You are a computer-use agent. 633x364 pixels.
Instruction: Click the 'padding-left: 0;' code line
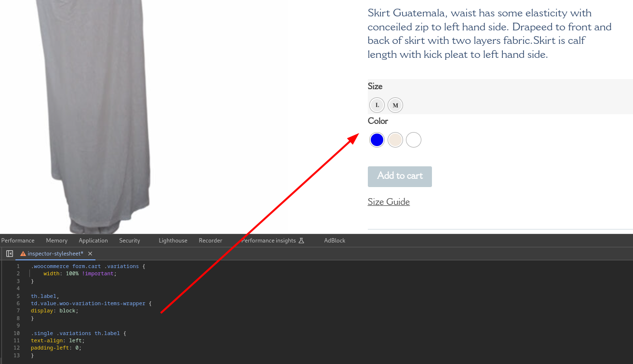coord(56,348)
